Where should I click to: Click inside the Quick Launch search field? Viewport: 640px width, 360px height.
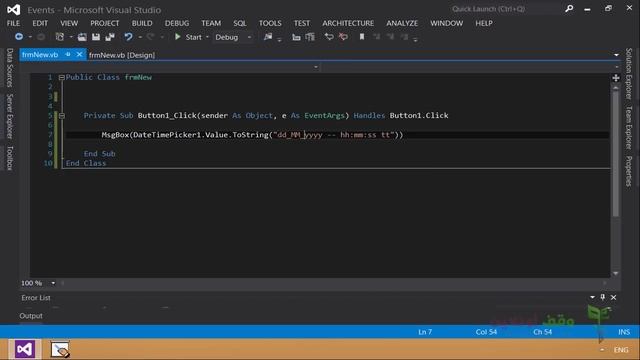pos(505,9)
